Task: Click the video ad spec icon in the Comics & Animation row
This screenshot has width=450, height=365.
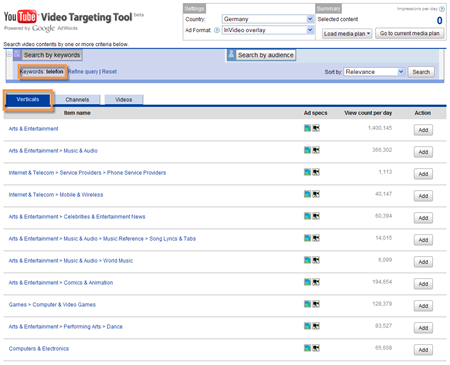Action: coord(316,282)
